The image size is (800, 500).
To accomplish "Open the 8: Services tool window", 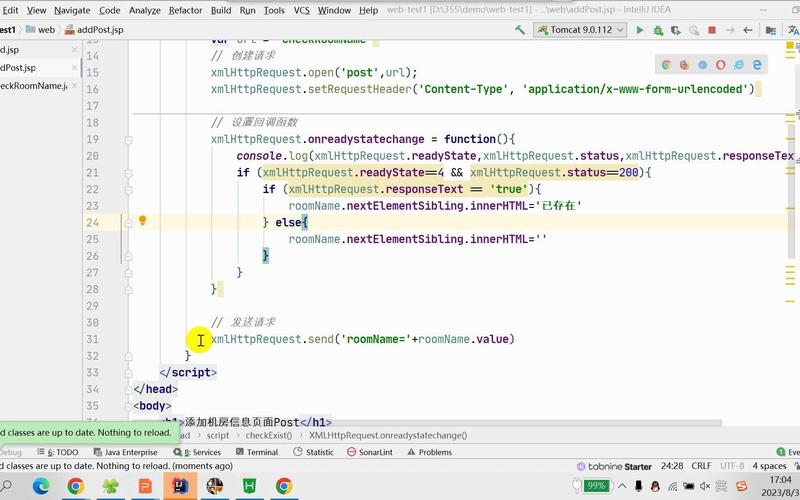I will tap(197, 453).
